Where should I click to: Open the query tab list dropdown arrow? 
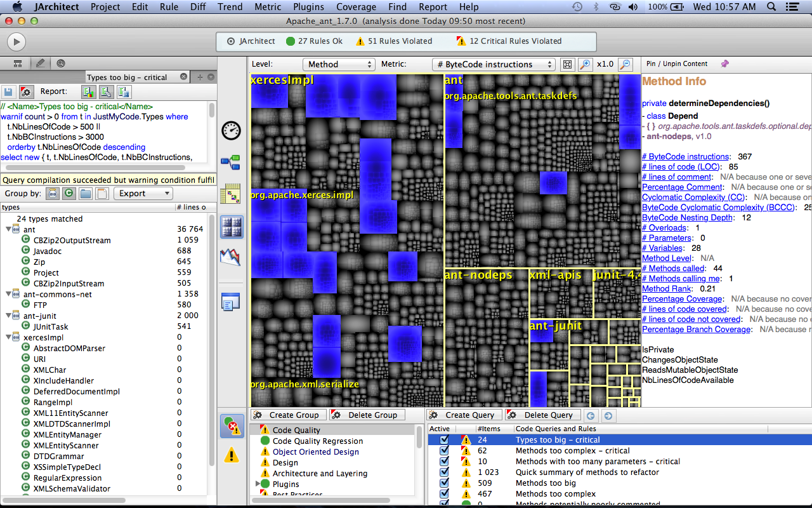(211, 77)
